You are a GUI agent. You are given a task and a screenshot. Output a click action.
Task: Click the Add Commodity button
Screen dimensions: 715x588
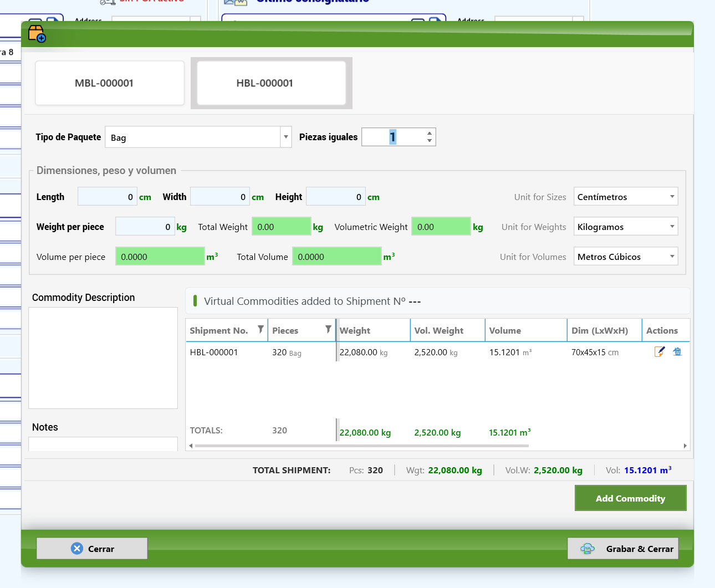tap(630, 498)
